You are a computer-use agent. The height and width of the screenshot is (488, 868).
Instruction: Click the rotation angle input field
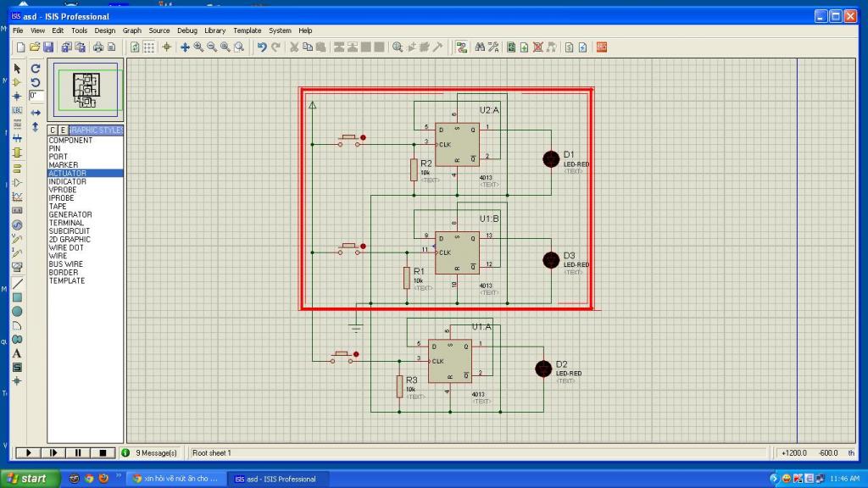pos(36,96)
